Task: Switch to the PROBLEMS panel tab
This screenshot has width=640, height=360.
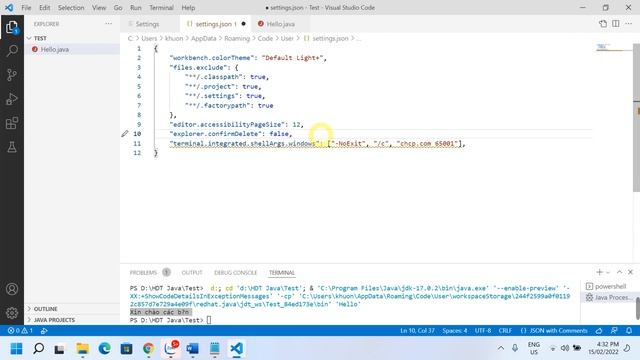Action: (x=143, y=272)
